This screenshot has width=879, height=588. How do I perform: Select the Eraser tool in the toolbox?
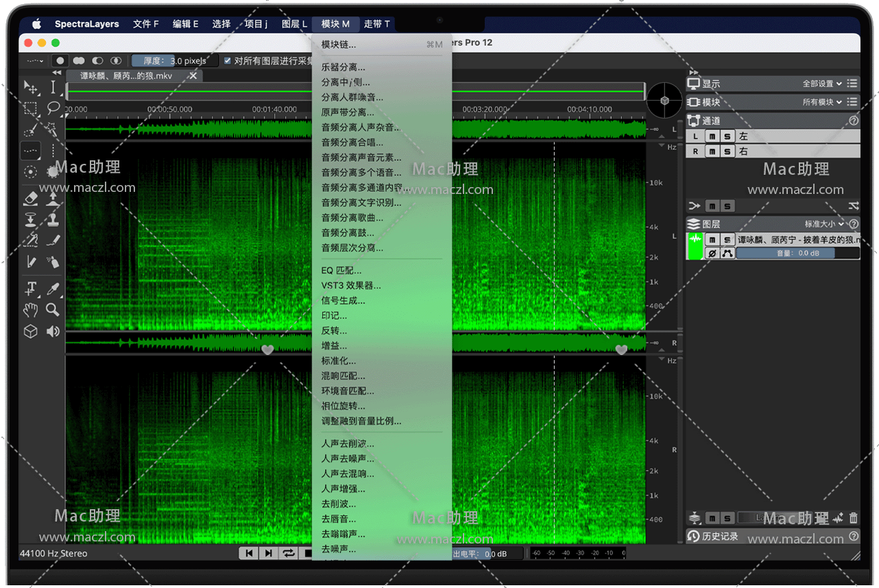click(x=31, y=199)
